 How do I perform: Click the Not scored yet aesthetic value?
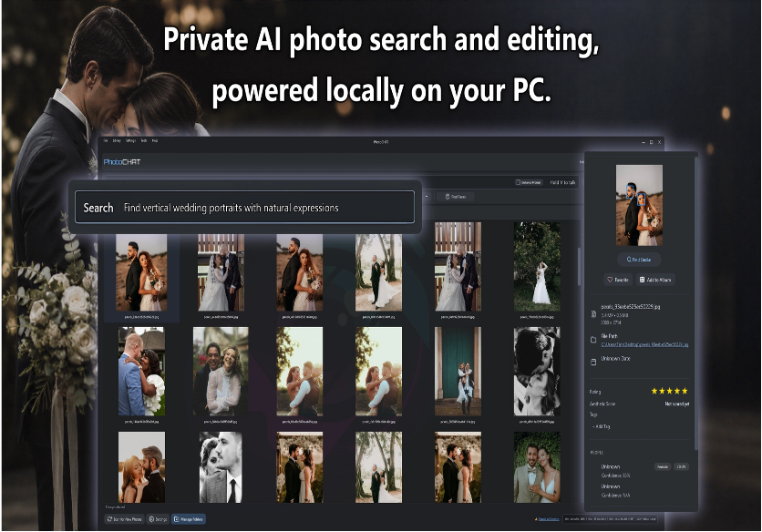[676, 404]
